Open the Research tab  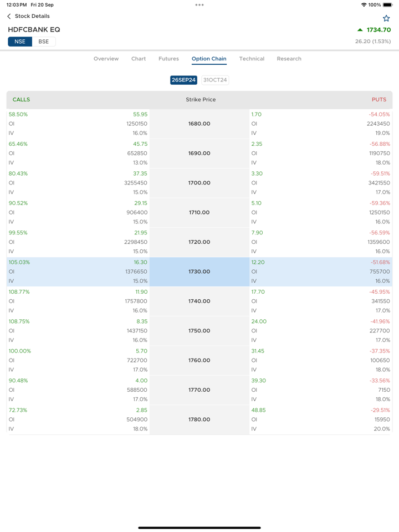click(289, 59)
